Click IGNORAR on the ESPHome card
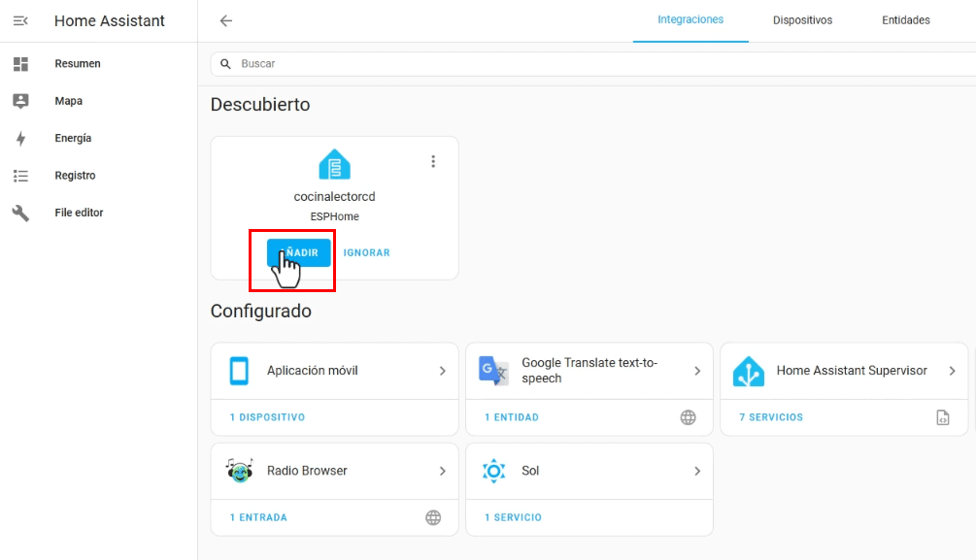Viewport: 976px width, 560px height. [x=366, y=252]
